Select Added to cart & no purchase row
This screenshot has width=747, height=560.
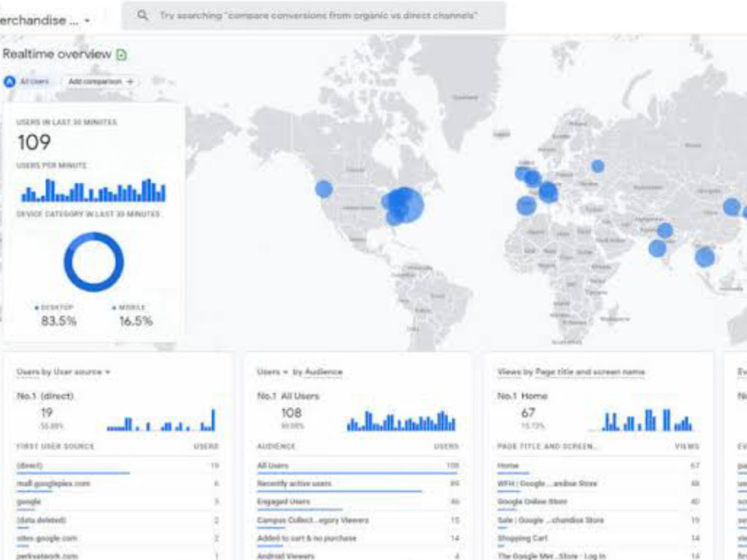pyautogui.click(x=358, y=538)
